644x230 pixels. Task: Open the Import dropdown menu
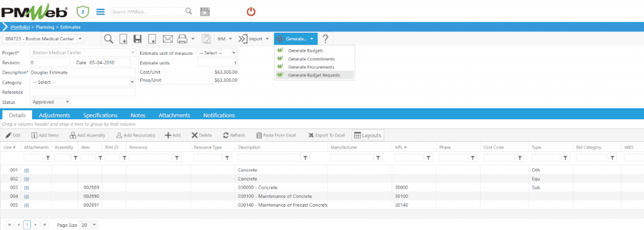pyautogui.click(x=254, y=39)
